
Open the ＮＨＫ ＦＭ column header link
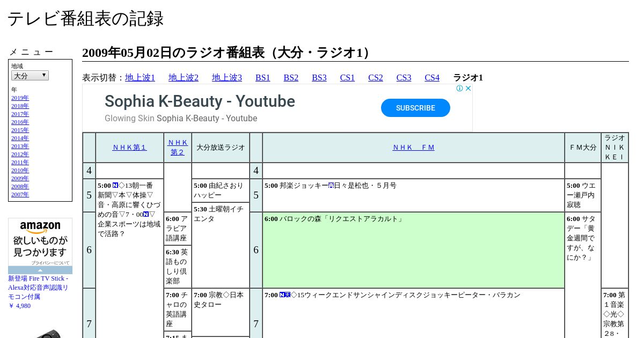(413, 148)
